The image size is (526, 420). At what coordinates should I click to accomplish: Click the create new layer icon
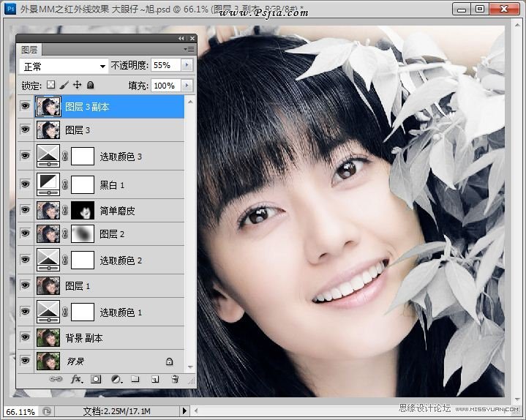click(x=155, y=380)
